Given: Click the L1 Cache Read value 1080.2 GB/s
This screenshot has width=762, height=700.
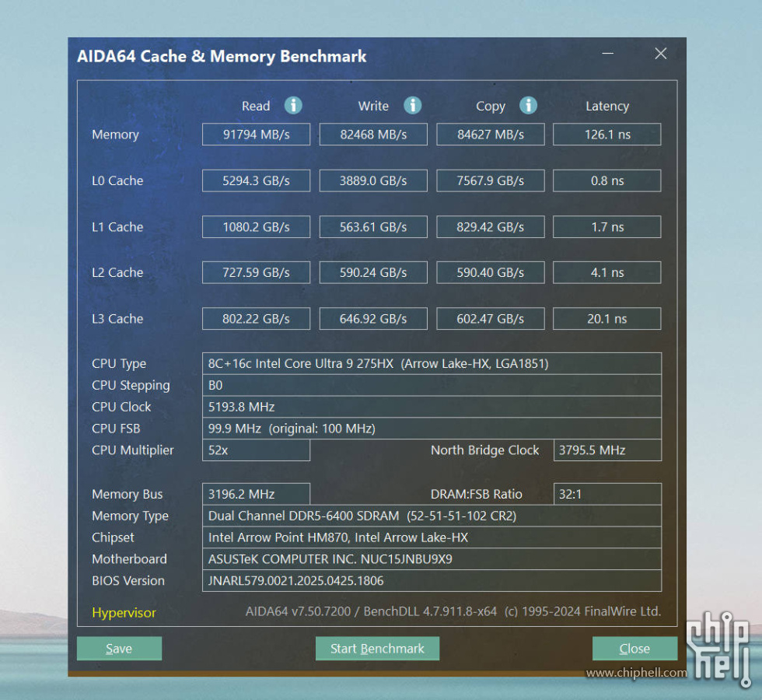Looking at the screenshot, I should point(256,227).
